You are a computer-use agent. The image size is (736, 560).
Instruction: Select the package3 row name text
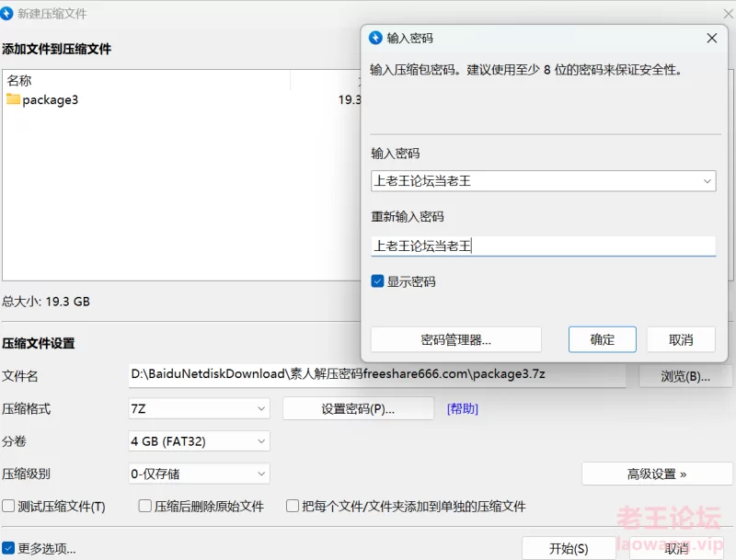pyautogui.click(x=51, y=100)
